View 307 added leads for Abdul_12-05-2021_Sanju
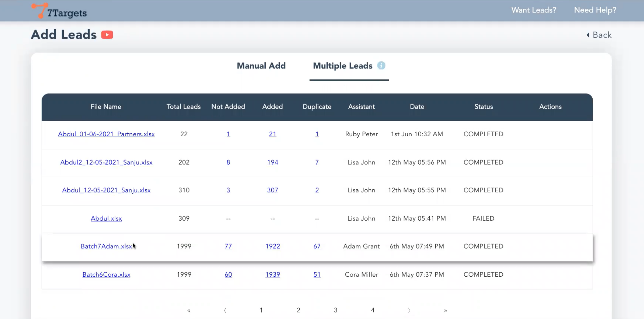Image resolution: width=644 pixels, height=319 pixels. (272, 190)
